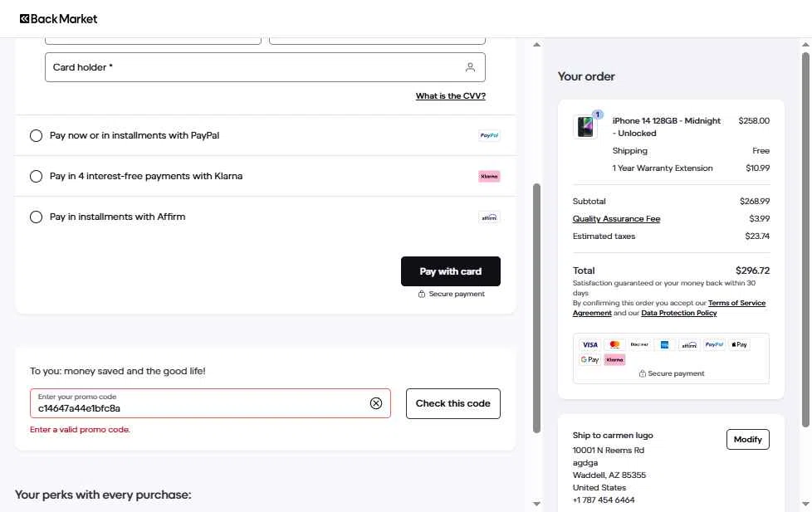Click the left panel scroll-up arrow
This screenshot has height=512, width=812.
(536, 45)
